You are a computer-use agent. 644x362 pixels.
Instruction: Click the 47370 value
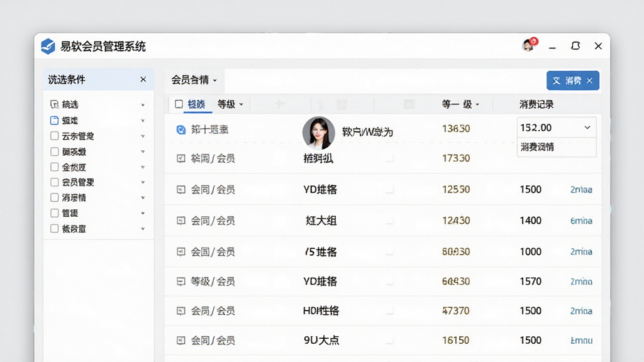pos(456,310)
